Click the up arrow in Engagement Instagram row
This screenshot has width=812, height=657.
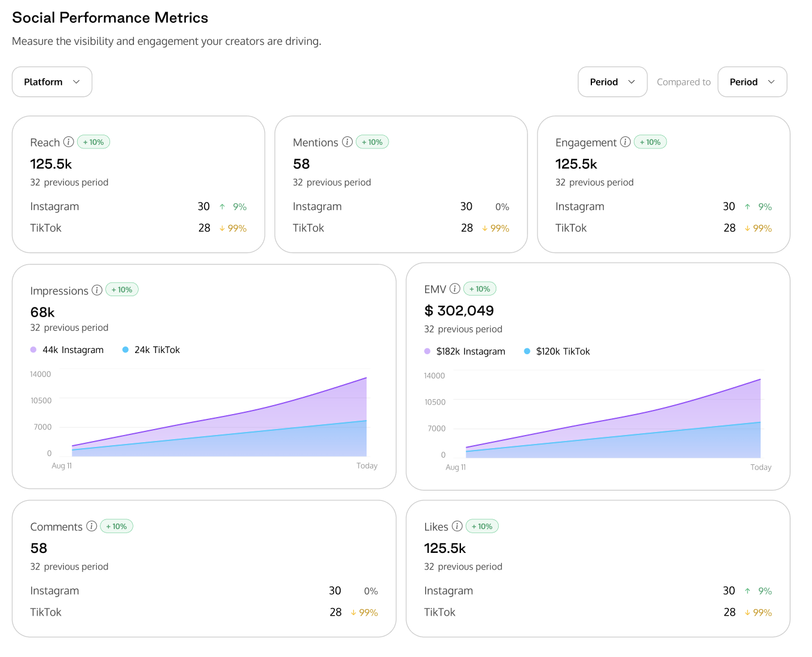[747, 207]
